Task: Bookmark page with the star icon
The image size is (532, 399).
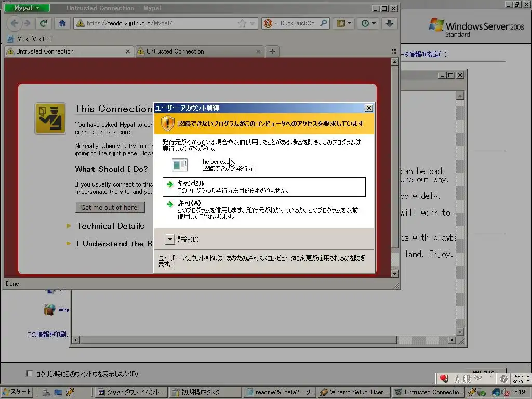Action: coord(242,23)
